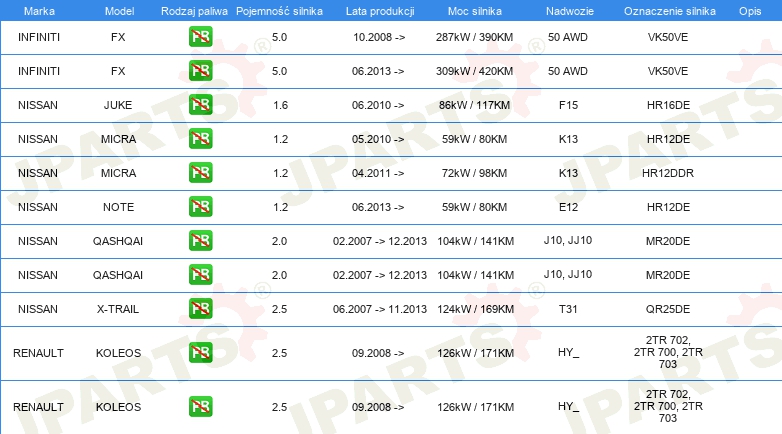Click the NOTE model cell
782x434 pixels.
click(118, 207)
